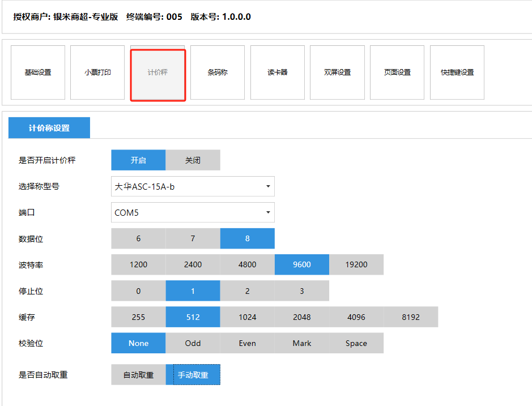Open 快捷键设置 section
This screenshot has height=406, width=532.
457,72
